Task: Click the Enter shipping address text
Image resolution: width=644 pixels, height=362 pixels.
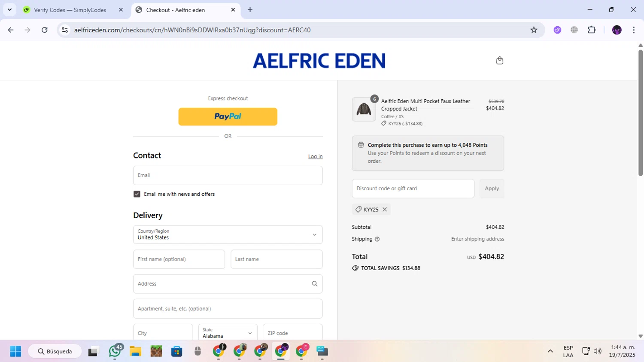Action: 477,239
